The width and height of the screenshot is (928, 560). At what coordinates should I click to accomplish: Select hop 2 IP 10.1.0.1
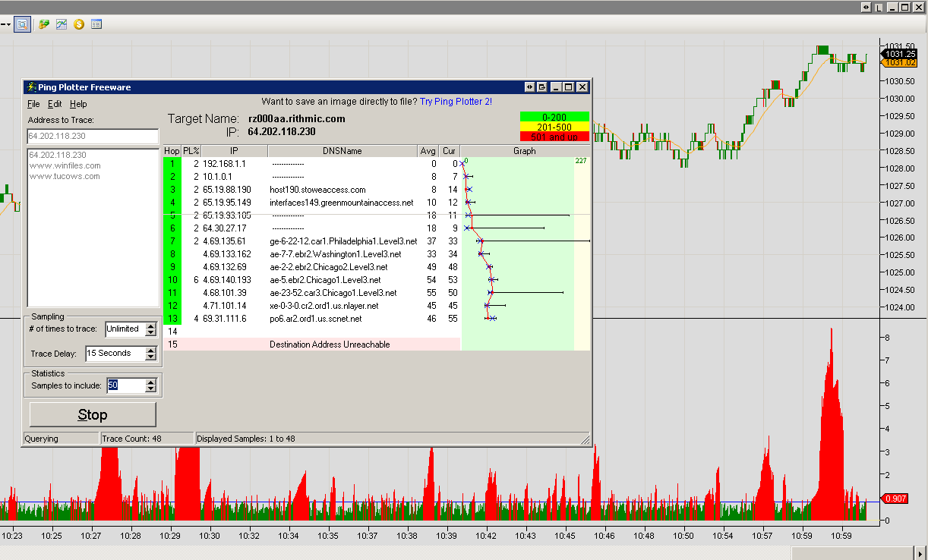click(x=217, y=177)
